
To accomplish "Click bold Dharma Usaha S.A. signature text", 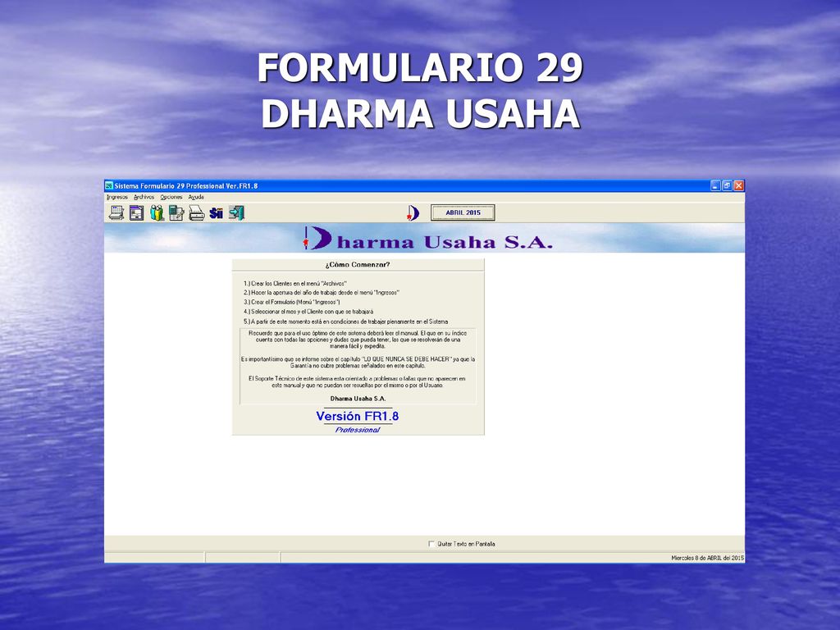I will pos(358,399).
